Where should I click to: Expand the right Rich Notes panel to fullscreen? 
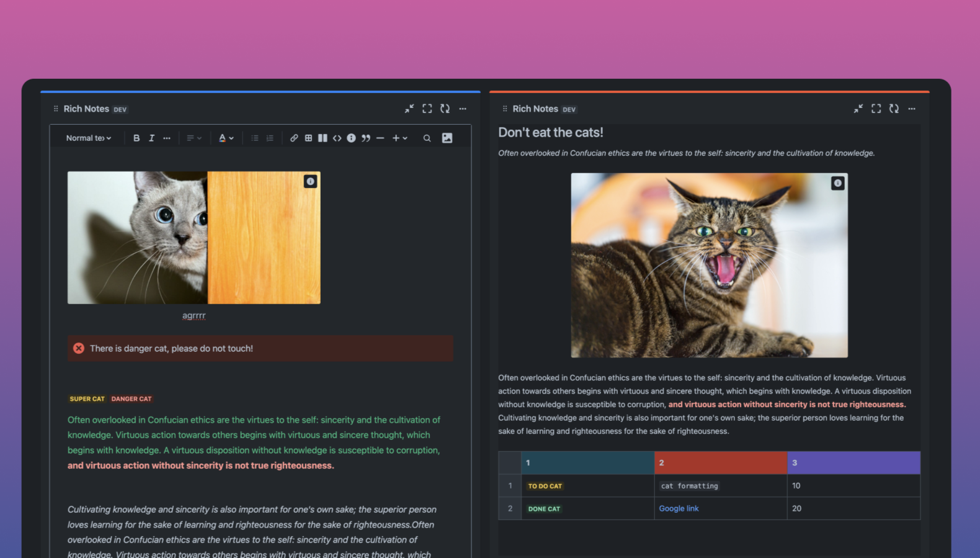point(876,109)
